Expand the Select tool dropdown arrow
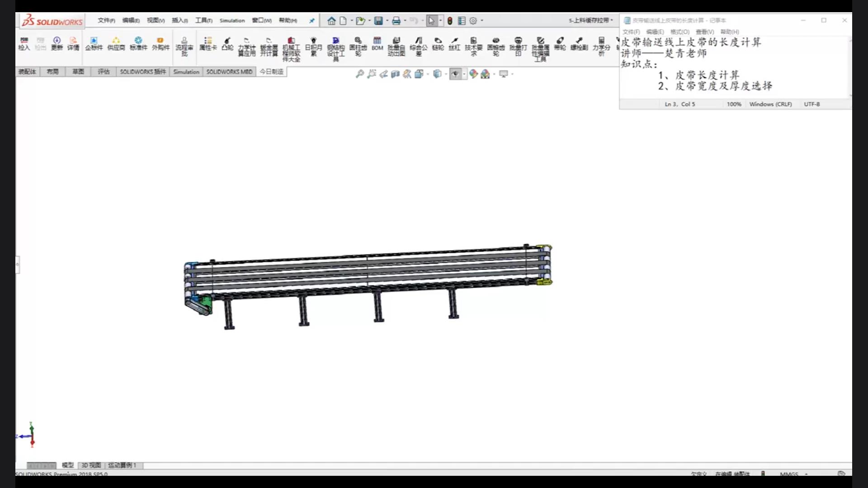 point(440,21)
